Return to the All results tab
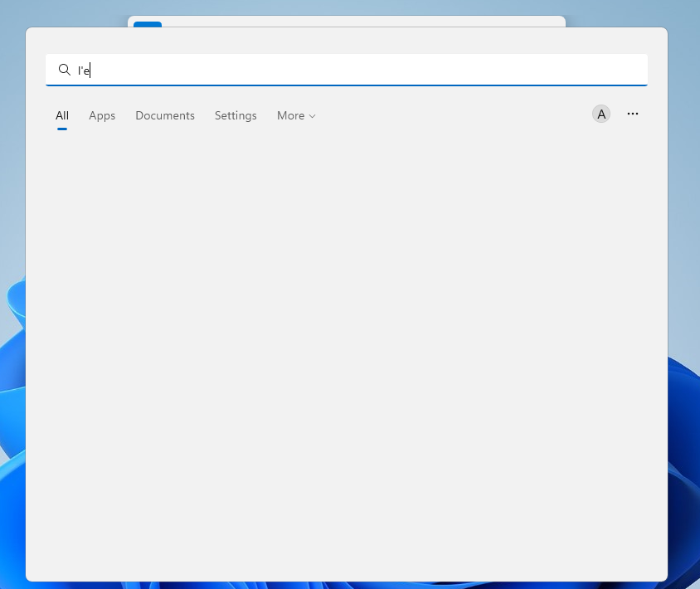This screenshot has height=589, width=700. pos(61,115)
